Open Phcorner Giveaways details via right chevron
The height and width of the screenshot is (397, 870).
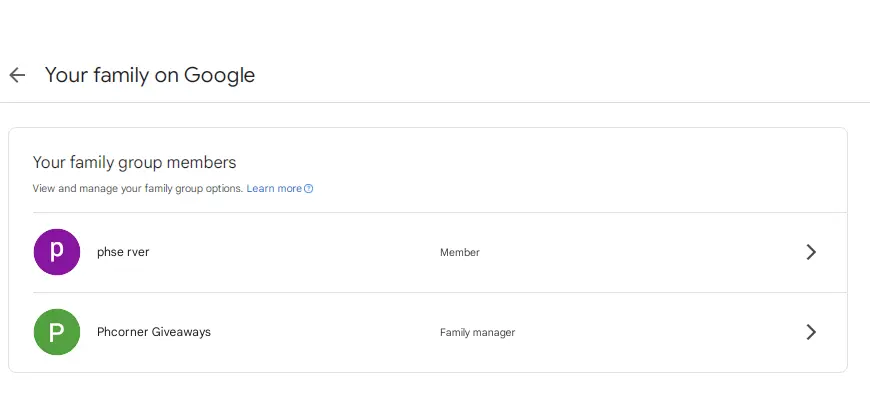click(811, 332)
